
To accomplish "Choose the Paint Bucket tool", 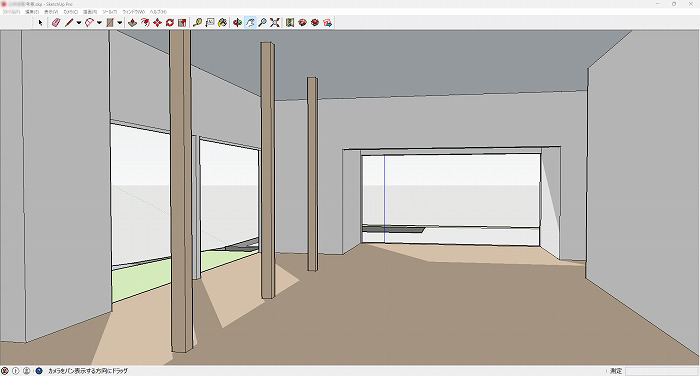I will (x=222, y=22).
